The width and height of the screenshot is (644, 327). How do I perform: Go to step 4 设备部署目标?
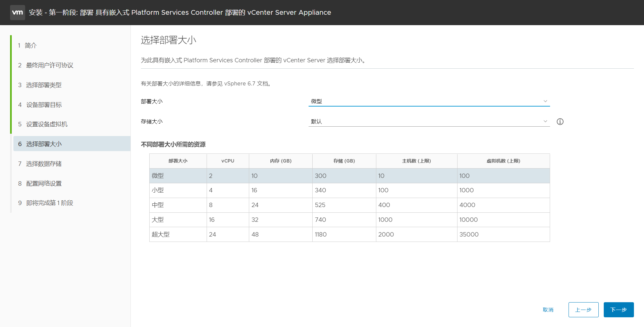[x=40, y=105]
